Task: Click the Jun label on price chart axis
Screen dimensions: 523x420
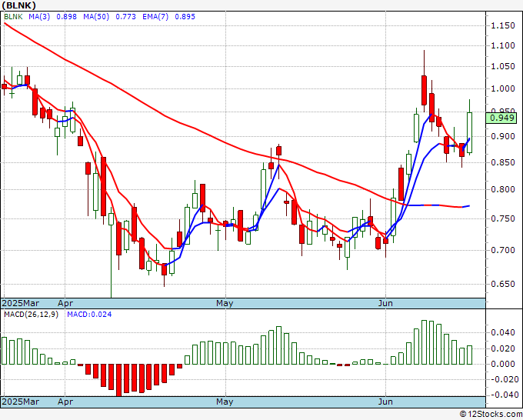Action: (x=385, y=303)
